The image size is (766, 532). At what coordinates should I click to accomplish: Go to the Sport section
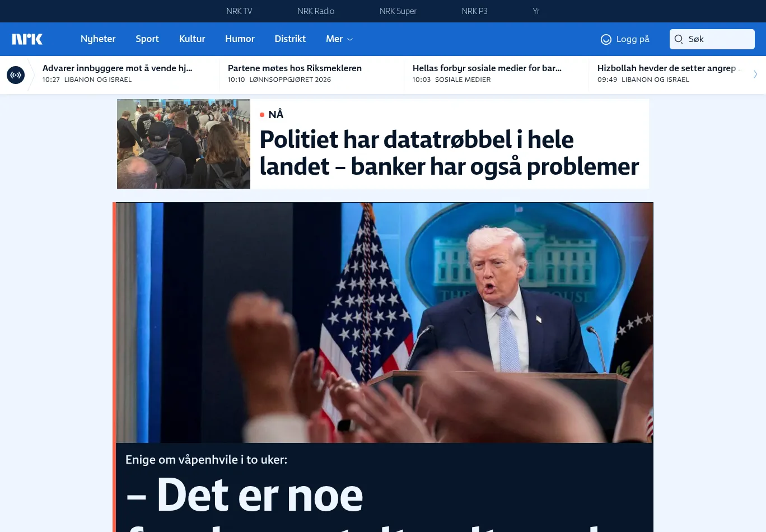[147, 39]
